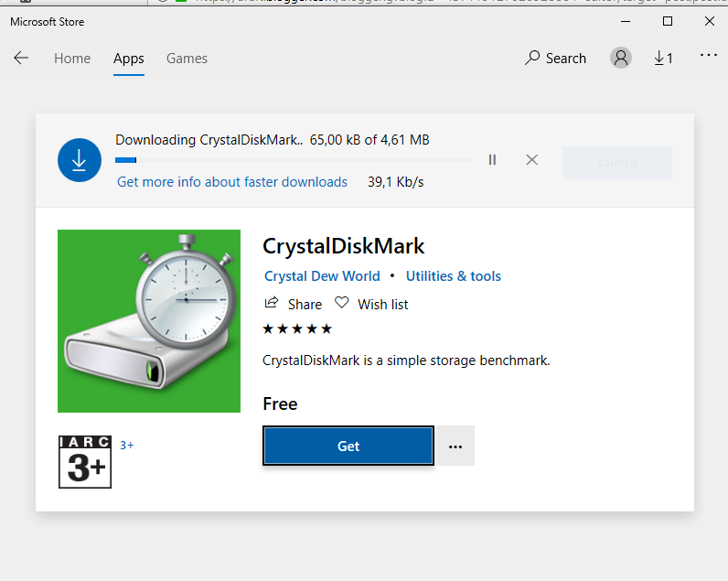The height and width of the screenshot is (581, 728).
Task: Click the CrystalDiskMark title text
Action: coord(344,246)
